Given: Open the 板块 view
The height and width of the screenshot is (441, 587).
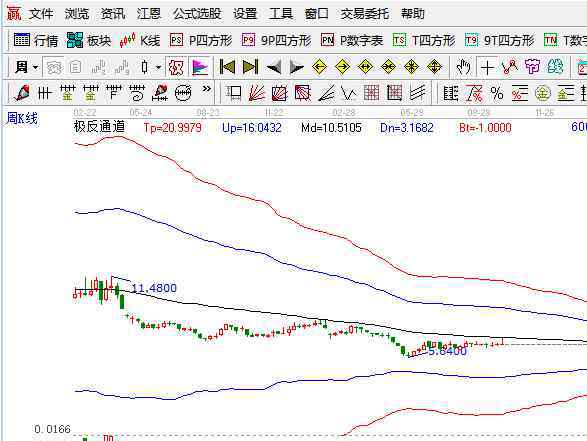Looking at the screenshot, I should (x=89, y=40).
